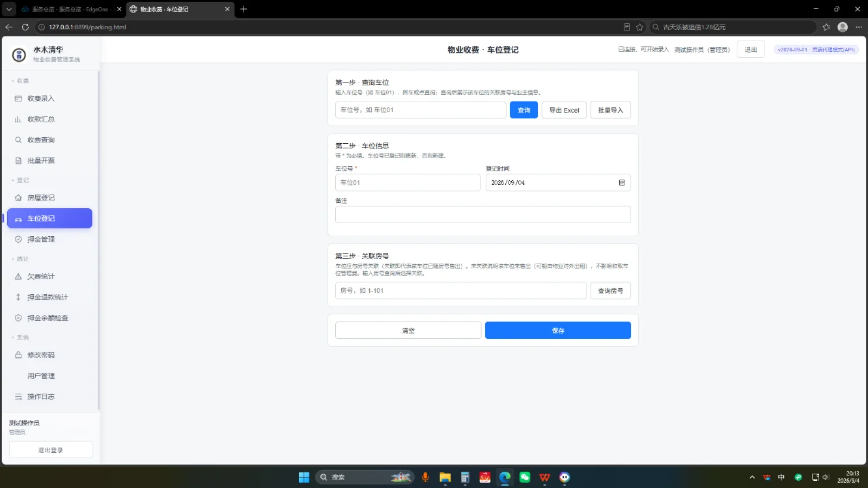Viewport: 868px width, 488px height.
Task: Click the 清空 button
Action: point(408,331)
